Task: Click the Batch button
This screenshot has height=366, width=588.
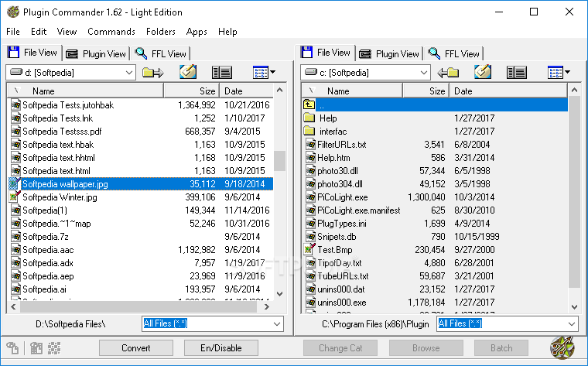Action: (501, 348)
